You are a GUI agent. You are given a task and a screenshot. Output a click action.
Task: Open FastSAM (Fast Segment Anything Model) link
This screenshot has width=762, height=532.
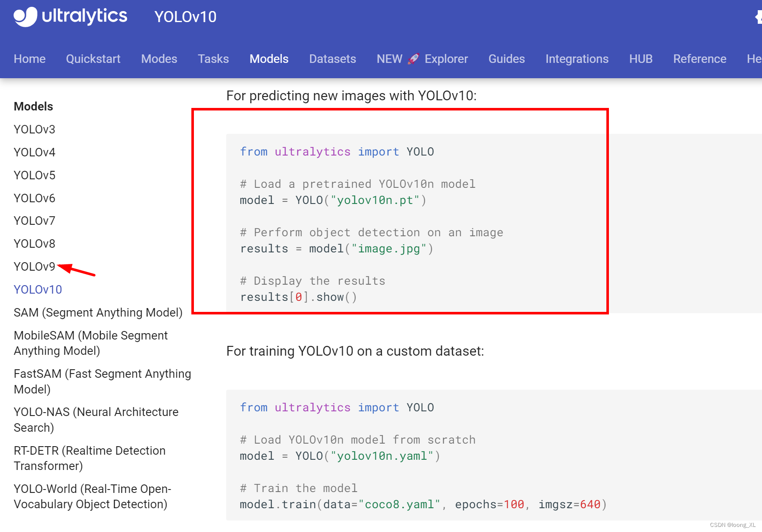(x=102, y=382)
